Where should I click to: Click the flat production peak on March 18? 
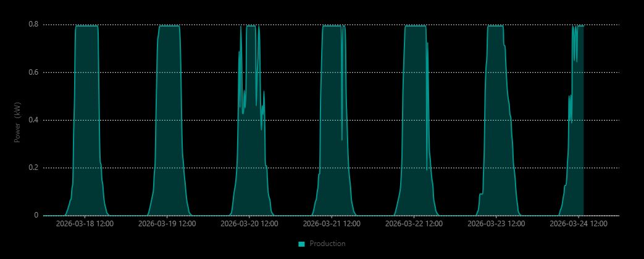(x=86, y=26)
